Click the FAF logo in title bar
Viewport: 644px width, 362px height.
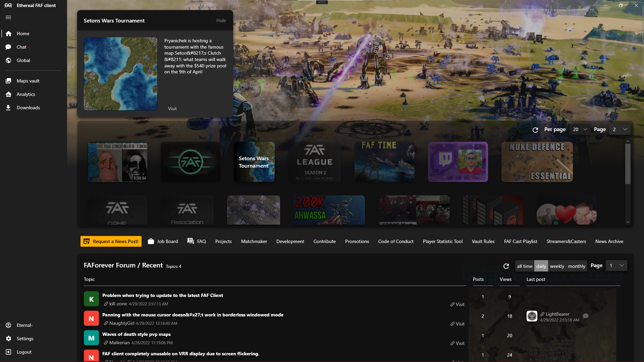(8, 5)
